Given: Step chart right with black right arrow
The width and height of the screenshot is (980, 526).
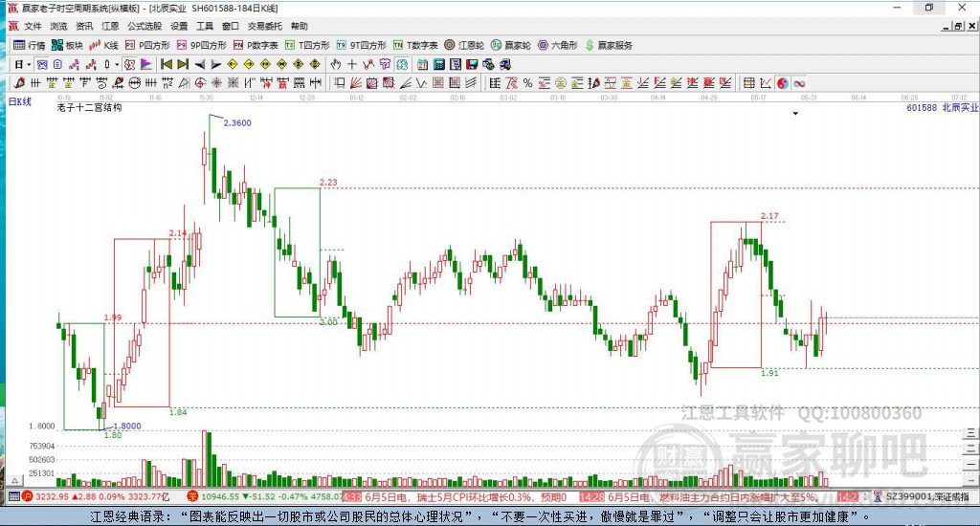Looking at the screenshot, I should point(215,64).
